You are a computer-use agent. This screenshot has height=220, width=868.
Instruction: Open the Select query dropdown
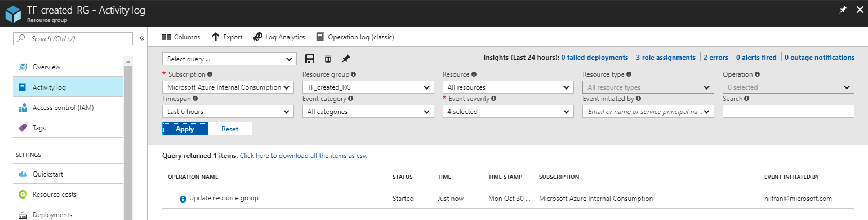(x=229, y=59)
